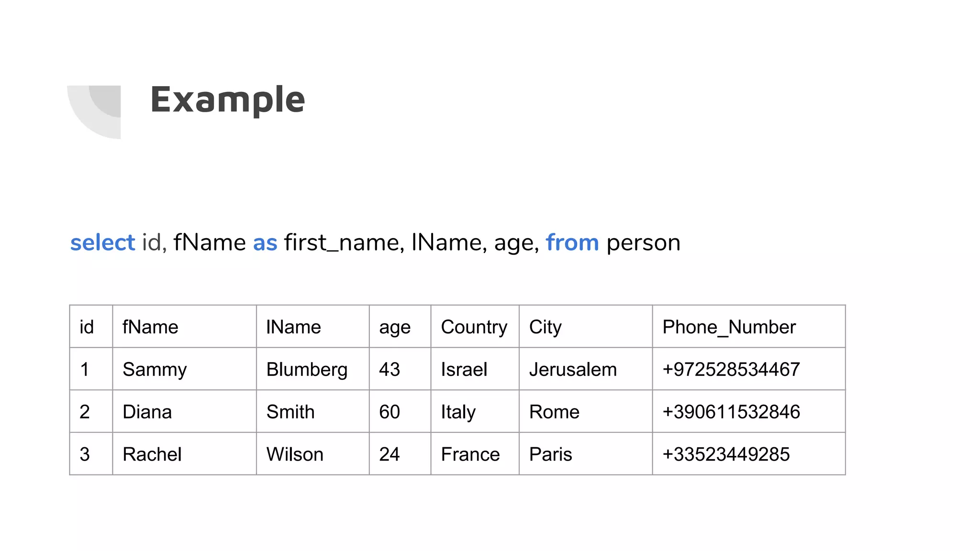Viewport: 980px width, 551px height.
Task: Select the Country column header cell
Action: [474, 327]
